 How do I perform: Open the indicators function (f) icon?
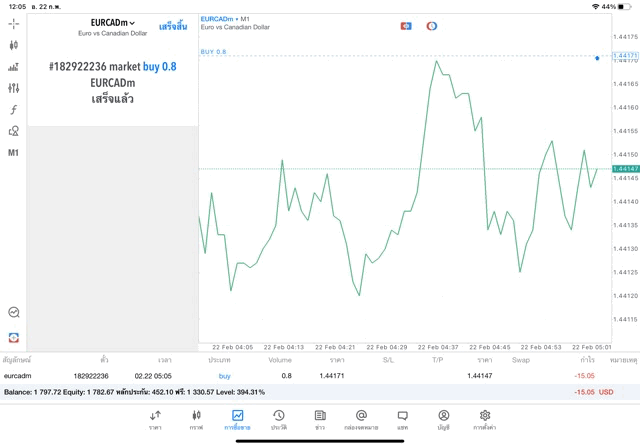[x=13, y=110]
